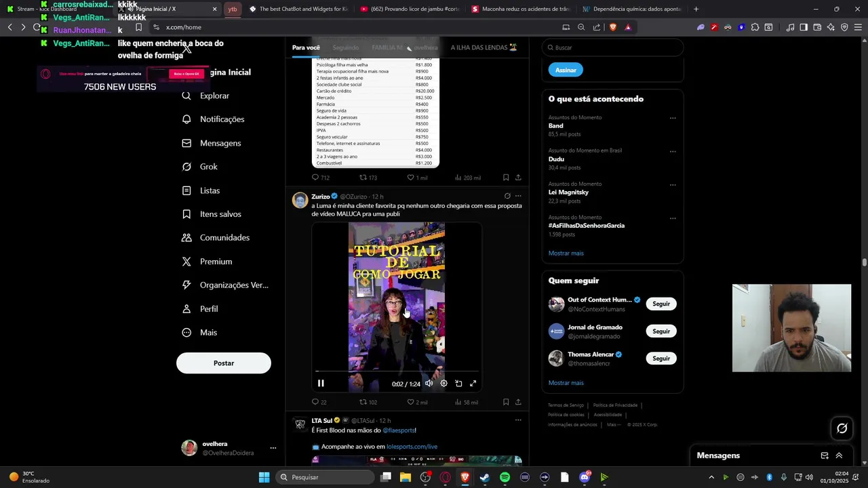The height and width of the screenshot is (488, 868).
Task: Switch to Provando licor de jambu tab
Action: click(x=410, y=9)
